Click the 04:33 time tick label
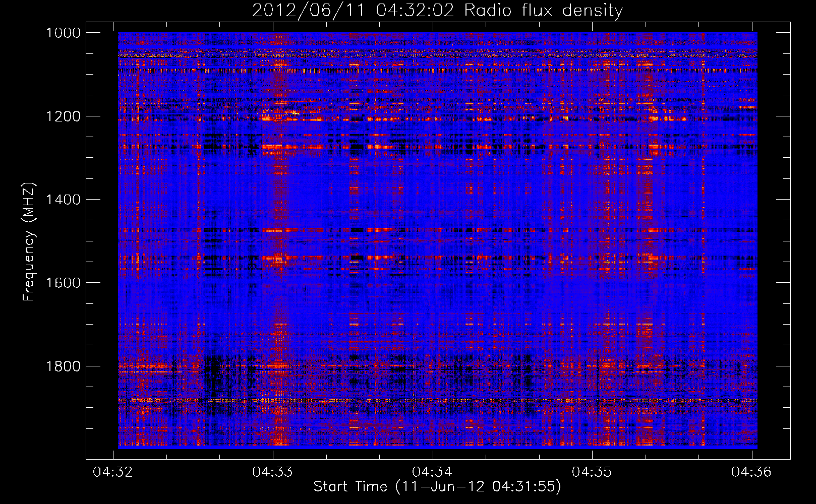Screen dimensions: 816x504 (273, 472)
